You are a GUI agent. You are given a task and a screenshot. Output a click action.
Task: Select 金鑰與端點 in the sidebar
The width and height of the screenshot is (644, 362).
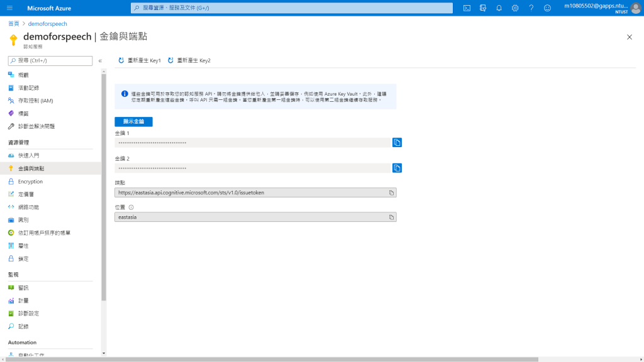tap(50, 168)
